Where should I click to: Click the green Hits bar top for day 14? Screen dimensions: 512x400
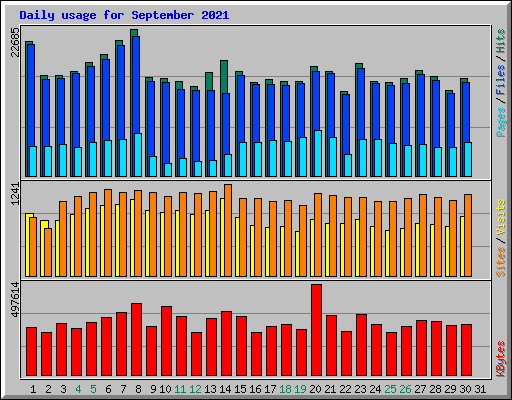(x=224, y=77)
